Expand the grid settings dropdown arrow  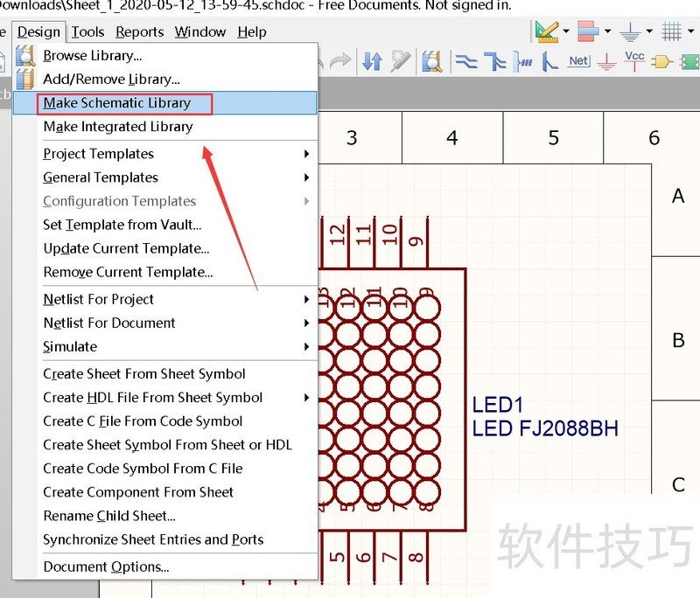click(690, 31)
